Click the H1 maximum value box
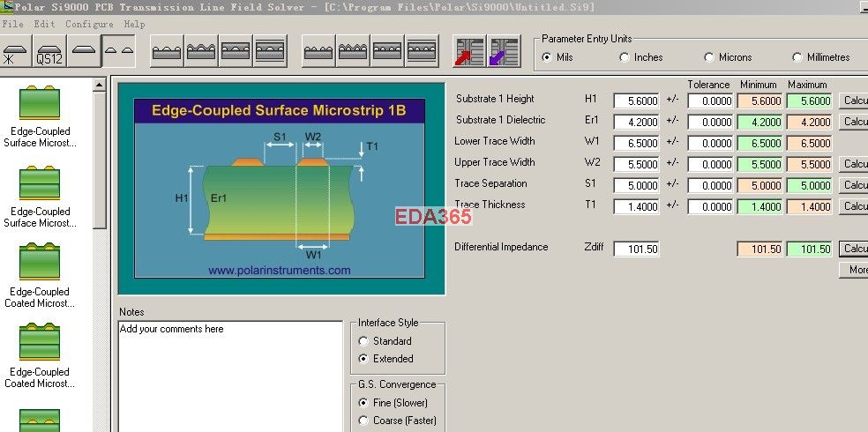 click(x=809, y=101)
